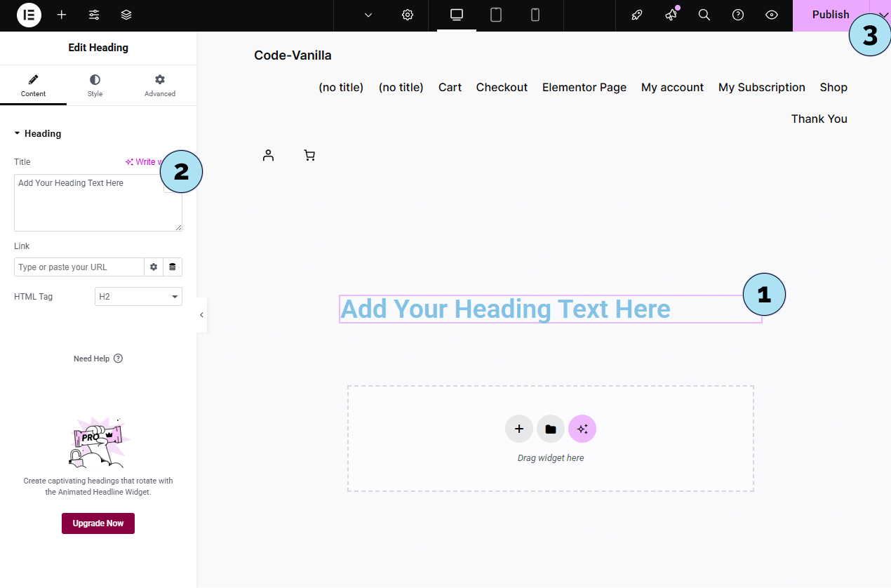Image resolution: width=891 pixels, height=588 pixels.
Task: Click the rocket checklist icon
Action: (x=637, y=15)
